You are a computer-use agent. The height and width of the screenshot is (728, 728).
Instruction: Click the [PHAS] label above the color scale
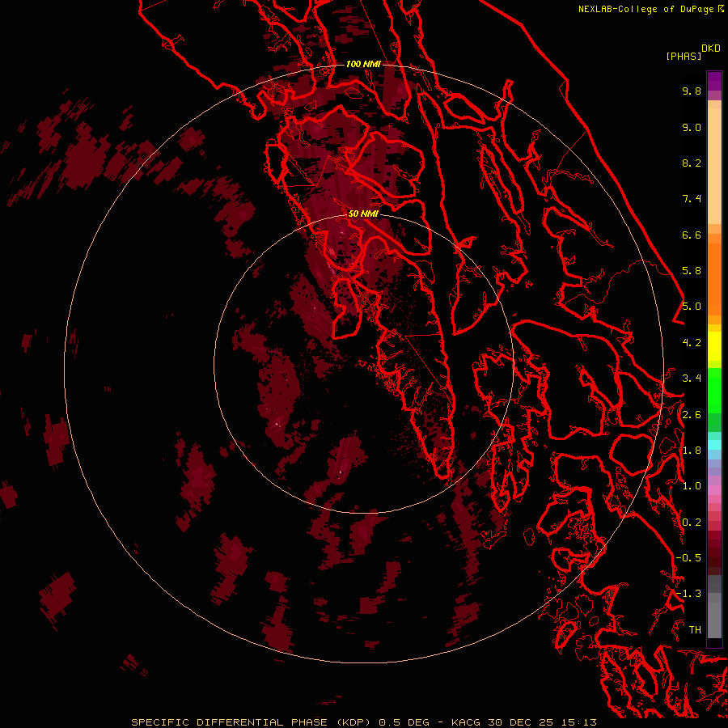point(684,56)
